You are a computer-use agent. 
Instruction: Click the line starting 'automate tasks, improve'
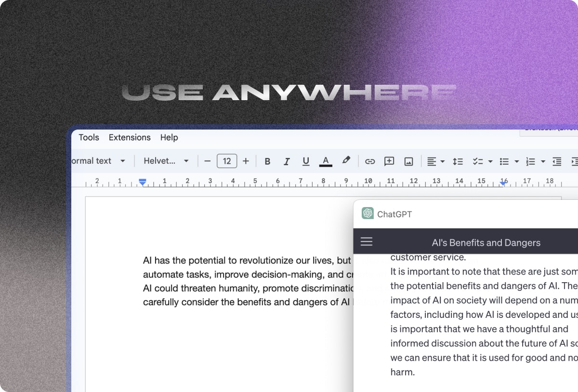click(248, 274)
